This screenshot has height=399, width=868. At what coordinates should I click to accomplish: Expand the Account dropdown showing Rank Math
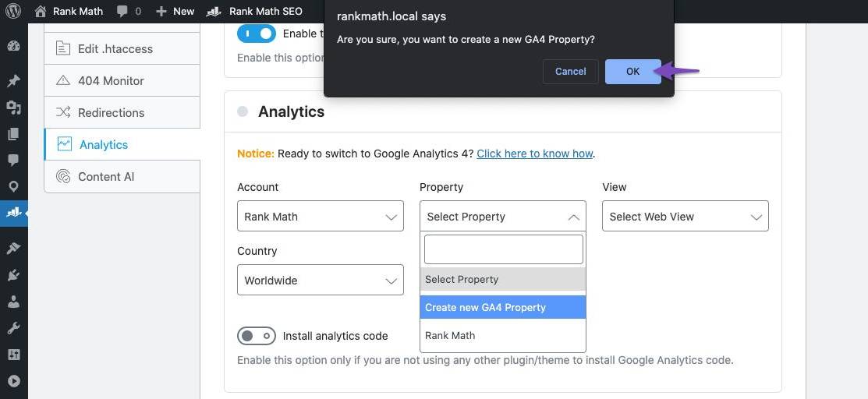click(x=320, y=217)
